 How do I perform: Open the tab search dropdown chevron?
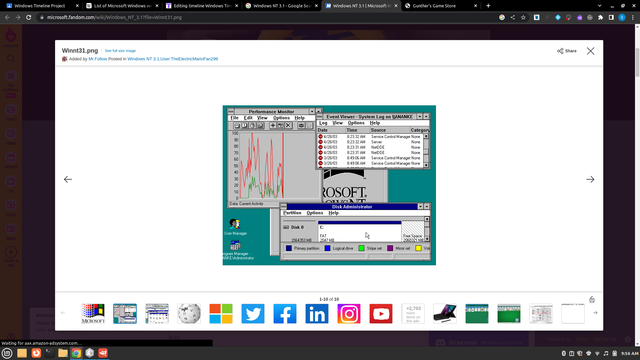pyautogui.click(x=599, y=6)
